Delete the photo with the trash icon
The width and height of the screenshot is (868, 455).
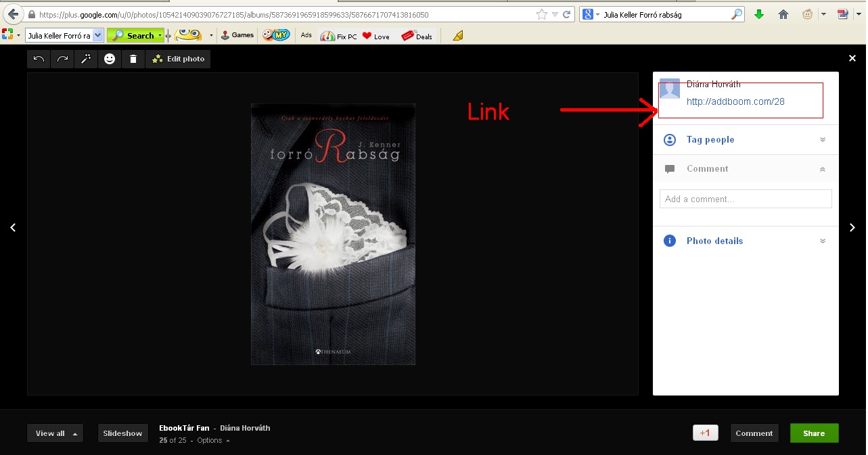133,59
